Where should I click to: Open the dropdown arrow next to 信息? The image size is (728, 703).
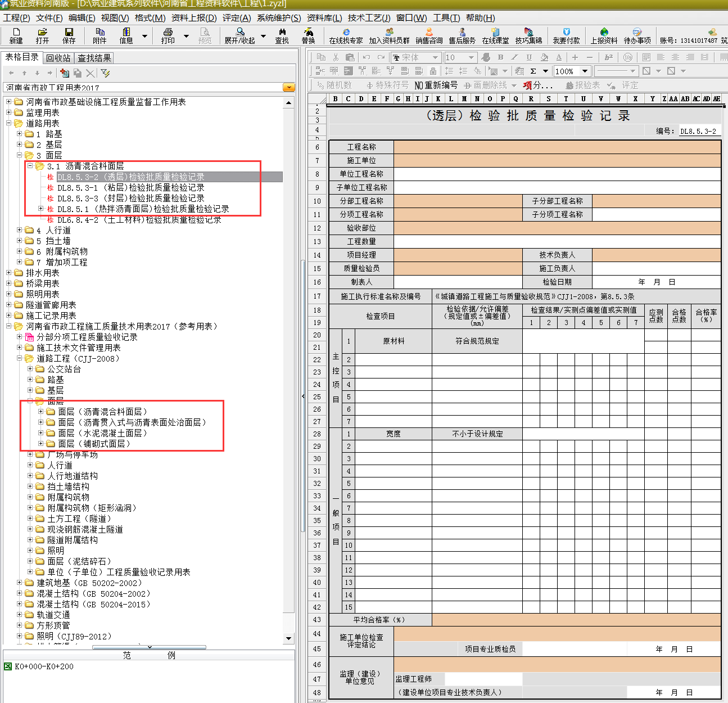tap(144, 36)
